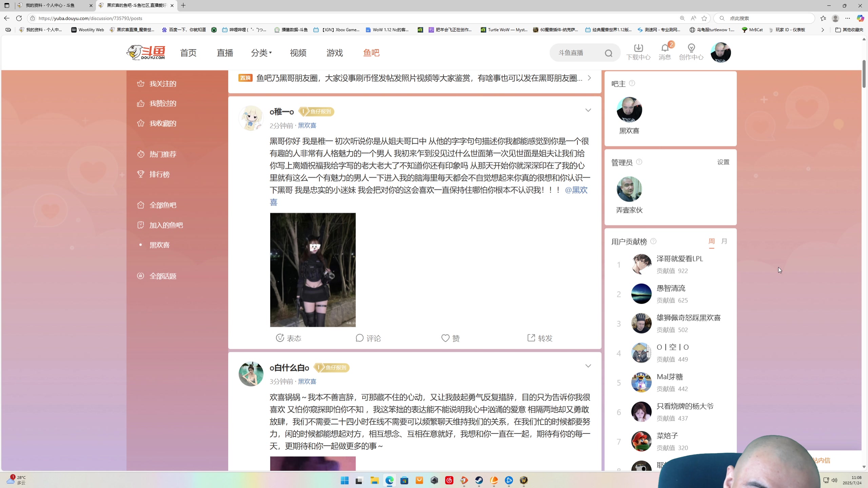
Task: Click the help icon next to 管理员
Action: click(x=639, y=162)
